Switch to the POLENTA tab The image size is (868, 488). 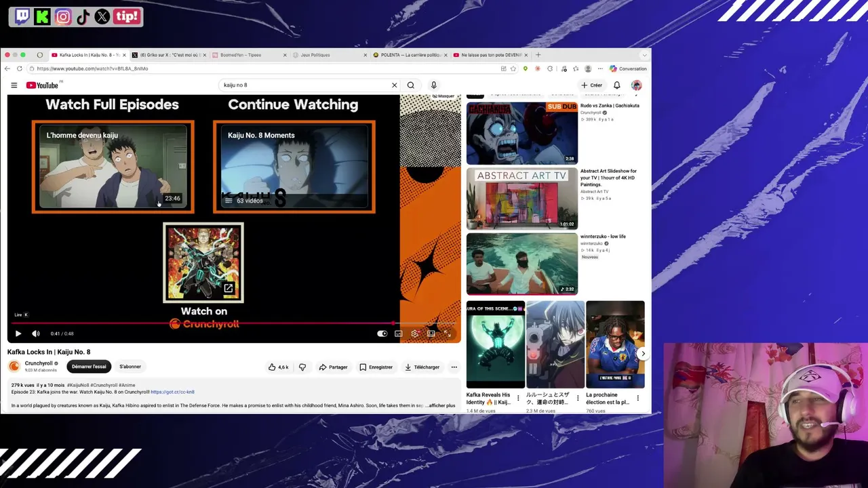(409, 55)
